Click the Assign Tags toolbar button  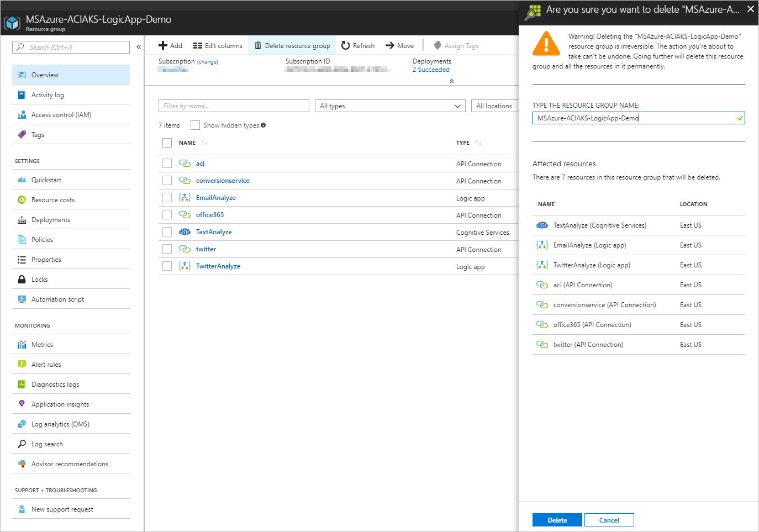coord(456,46)
